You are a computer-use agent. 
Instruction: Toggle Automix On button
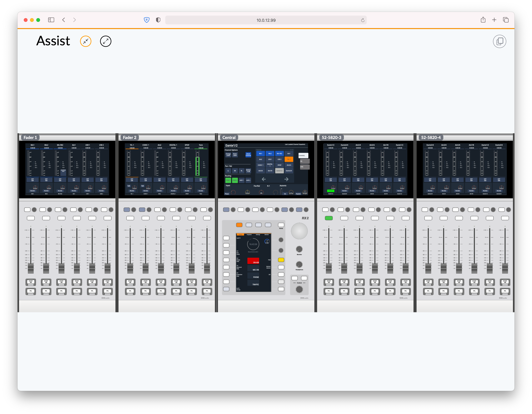click(285, 194)
